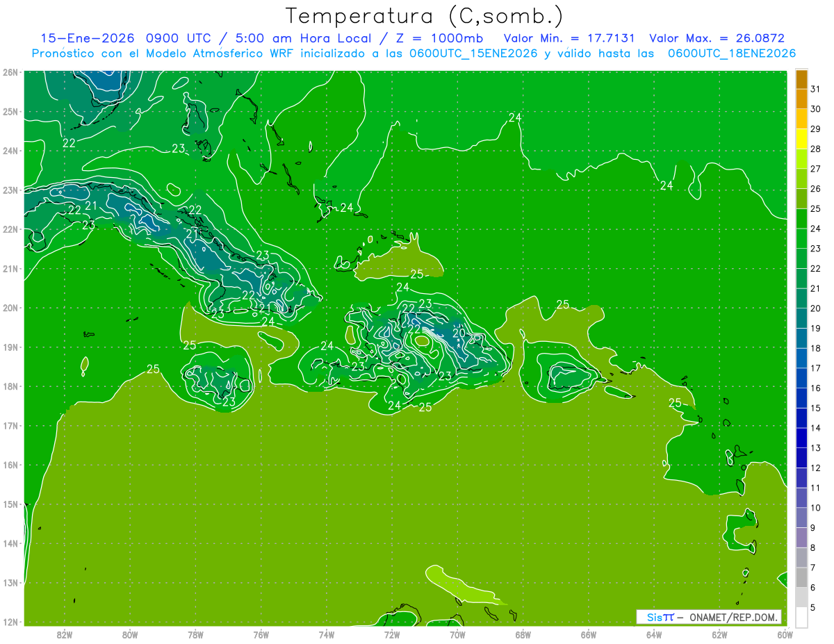Screen dimensions: 834x644
Task: Click the longitude axis label '82W'
Action: pos(65,634)
